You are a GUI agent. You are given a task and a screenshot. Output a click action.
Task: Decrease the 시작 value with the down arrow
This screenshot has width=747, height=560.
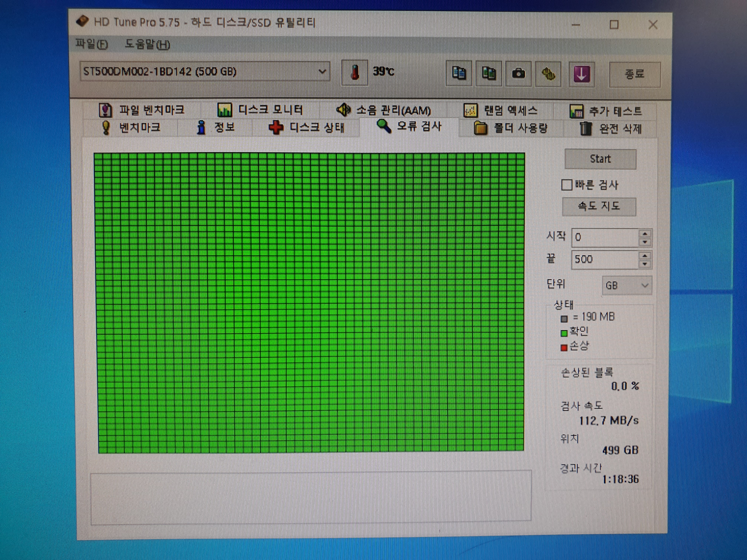coord(645,242)
